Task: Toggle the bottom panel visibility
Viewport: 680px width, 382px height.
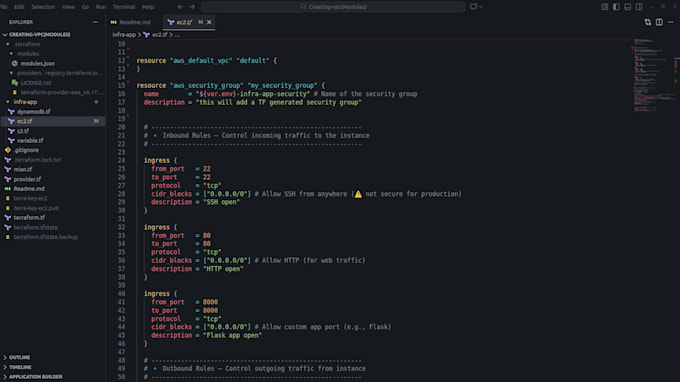Action: [628, 7]
